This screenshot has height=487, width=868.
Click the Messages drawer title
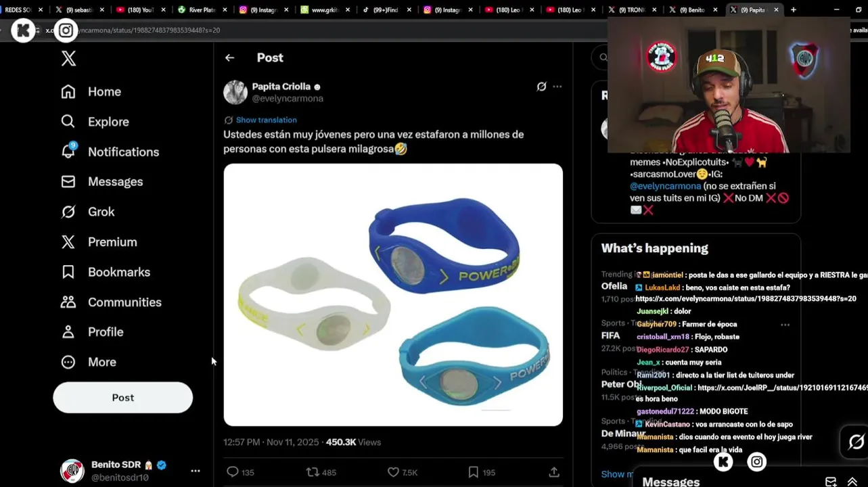point(670,482)
